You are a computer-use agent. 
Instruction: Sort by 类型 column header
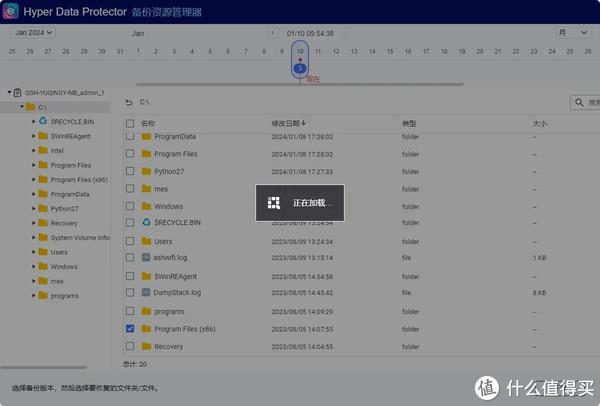pos(409,123)
